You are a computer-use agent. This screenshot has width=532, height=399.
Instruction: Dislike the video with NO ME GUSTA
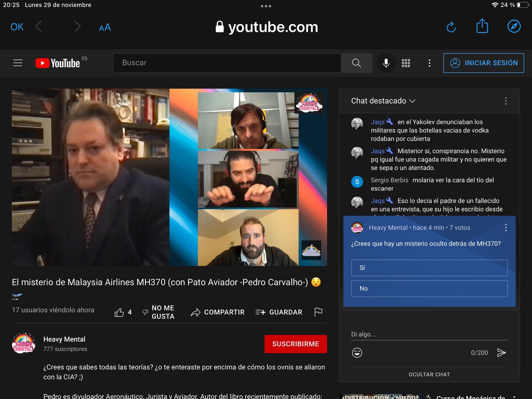tap(158, 312)
